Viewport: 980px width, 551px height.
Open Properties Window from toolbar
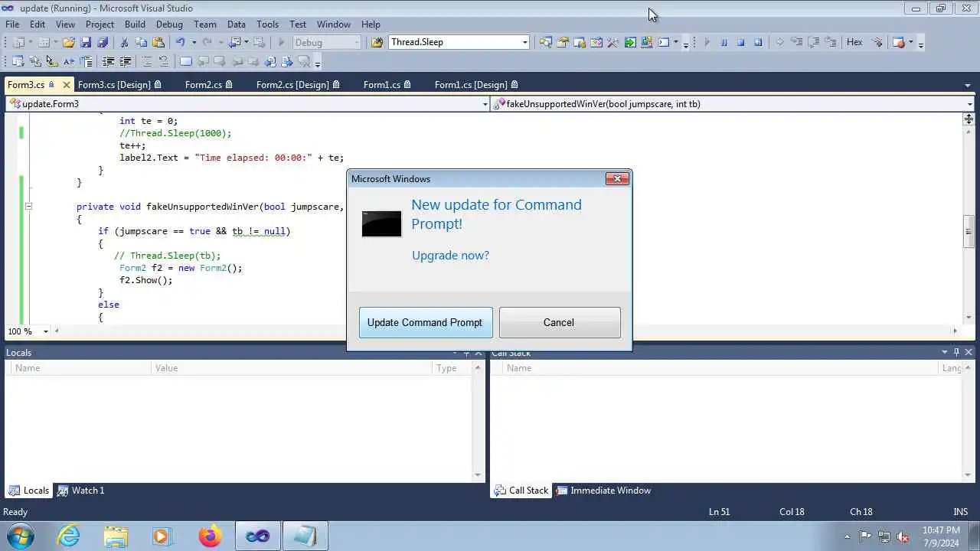pos(563,43)
